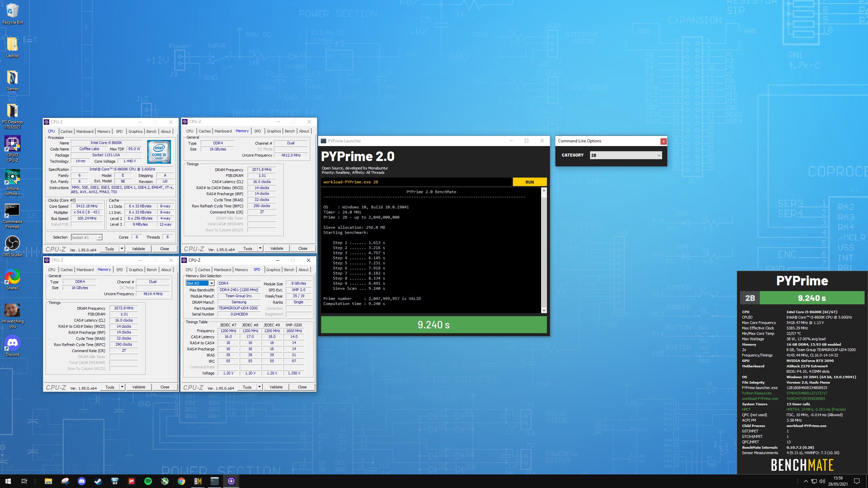Switch to BenchMate taskbar icon
The image size is (868, 488).
(198, 481)
